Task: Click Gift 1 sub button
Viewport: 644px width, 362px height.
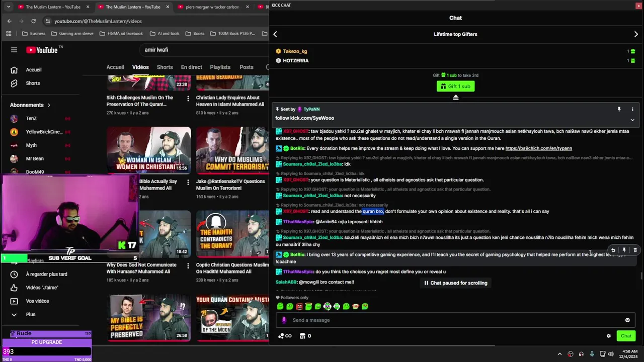Action: [x=455, y=86]
